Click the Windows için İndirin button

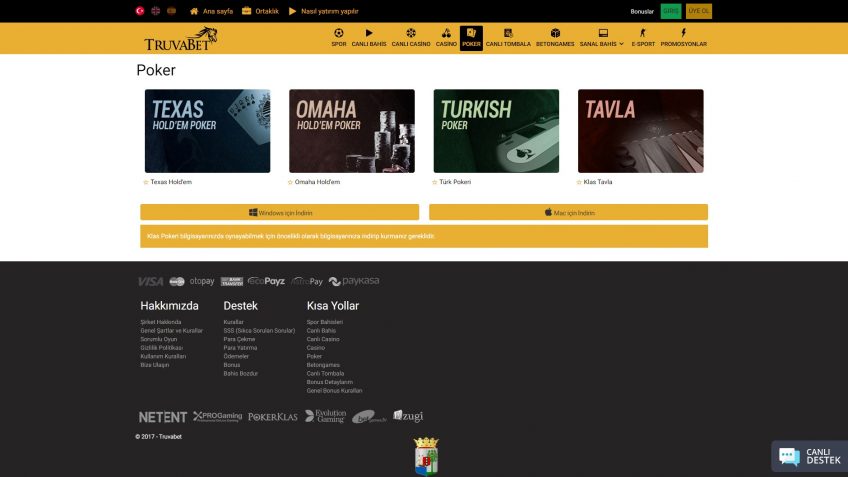click(280, 212)
